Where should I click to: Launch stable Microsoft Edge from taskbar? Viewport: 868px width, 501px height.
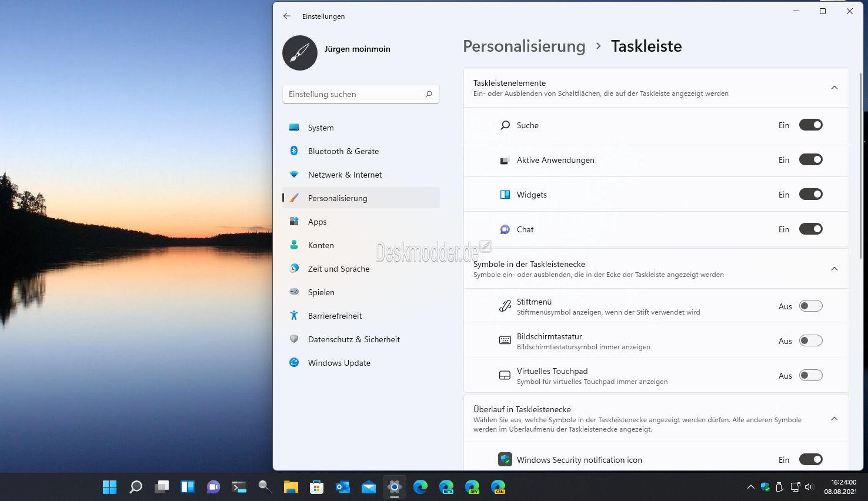(420, 487)
